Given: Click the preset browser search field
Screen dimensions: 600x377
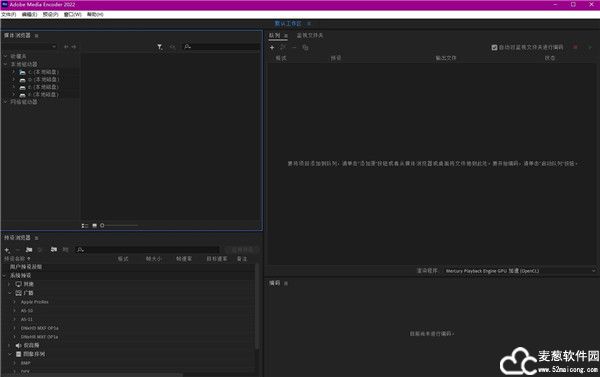Looking at the screenshot, I should (148, 250).
